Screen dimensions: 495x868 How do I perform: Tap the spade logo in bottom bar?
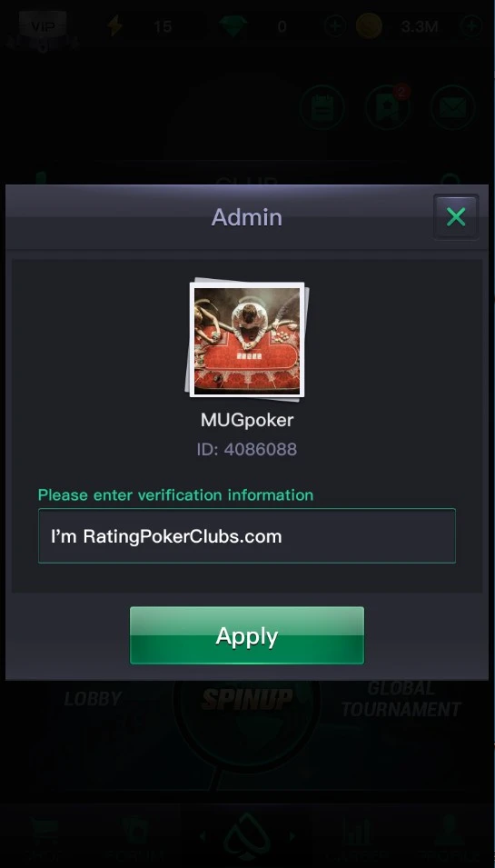pyautogui.click(x=247, y=837)
